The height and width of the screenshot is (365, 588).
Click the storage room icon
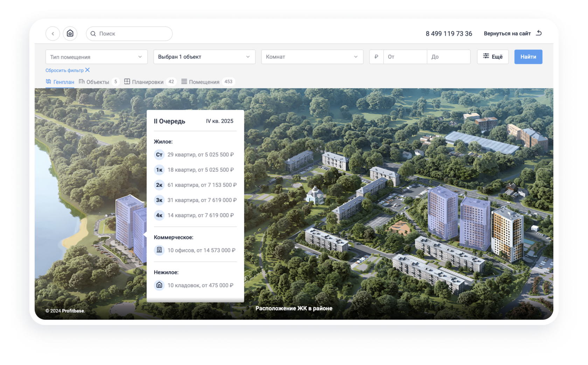click(x=159, y=285)
